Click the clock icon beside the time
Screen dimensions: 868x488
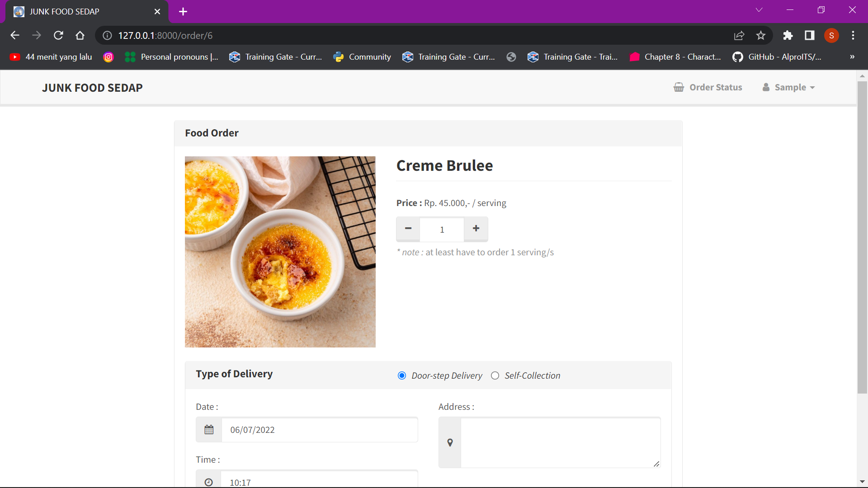[x=208, y=482]
